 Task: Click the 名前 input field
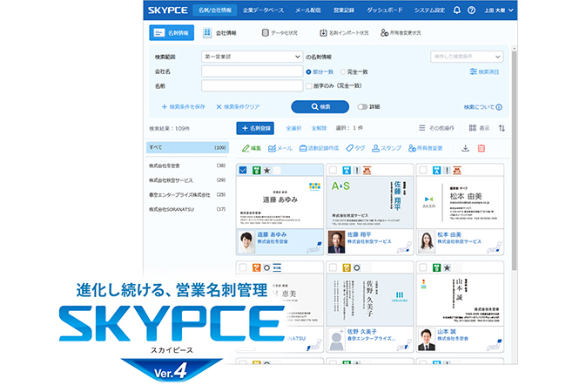click(x=252, y=86)
